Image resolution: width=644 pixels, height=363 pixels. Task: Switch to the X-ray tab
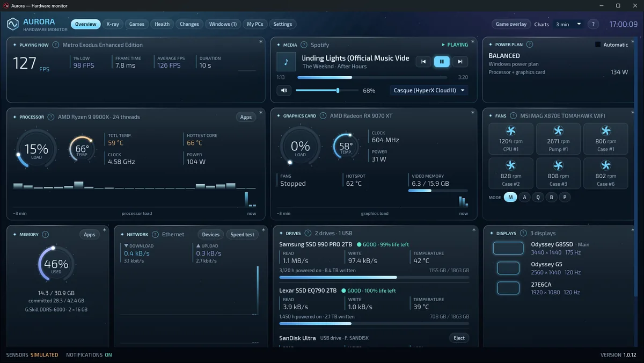(x=113, y=24)
